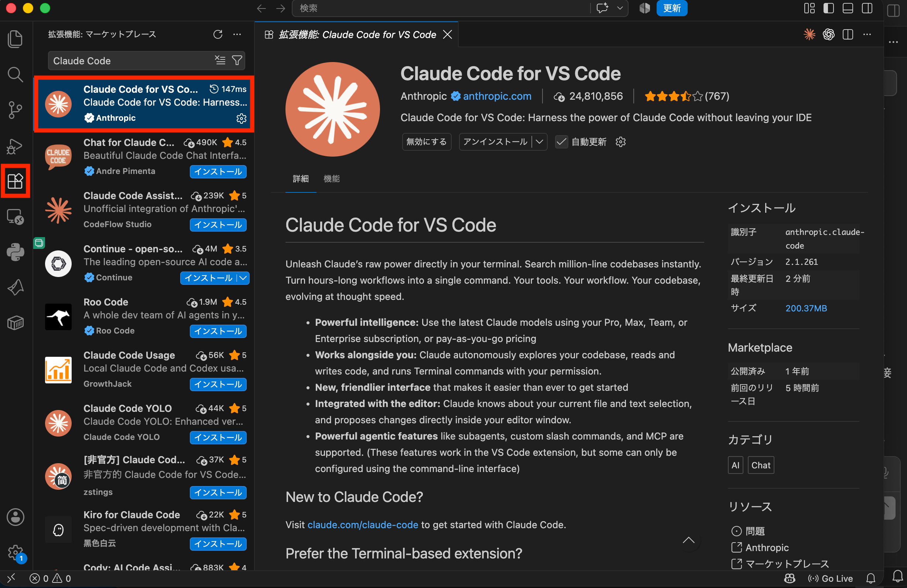Expand the uninstall dropdown arrow

click(x=539, y=142)
